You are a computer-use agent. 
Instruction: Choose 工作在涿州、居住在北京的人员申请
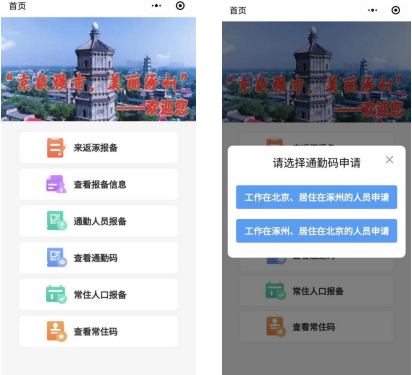tap(316, 231)
